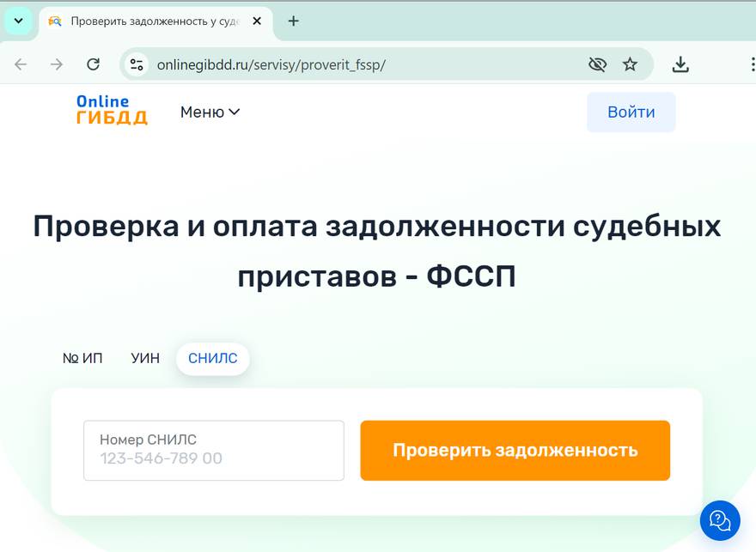Go back using the back arrow icon
756x552 pixels.
pos(21,63)
